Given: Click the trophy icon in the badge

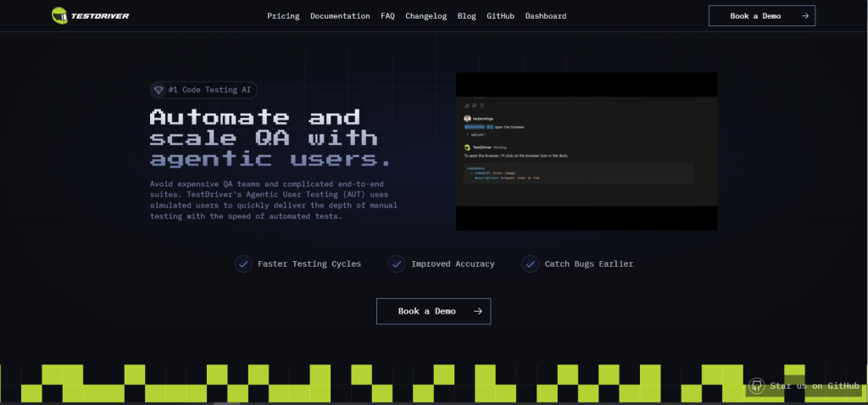Looking at the screenshot, I should [x=159, y=90].
